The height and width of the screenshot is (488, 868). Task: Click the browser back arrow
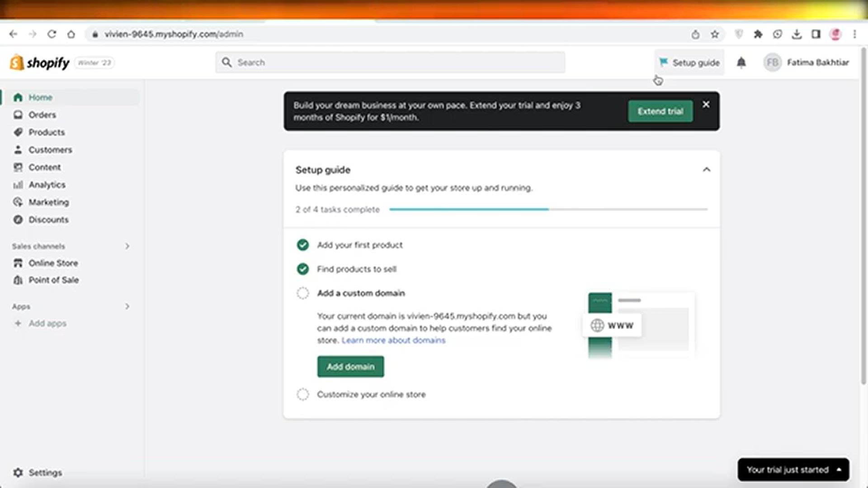(x=13, y=34)
